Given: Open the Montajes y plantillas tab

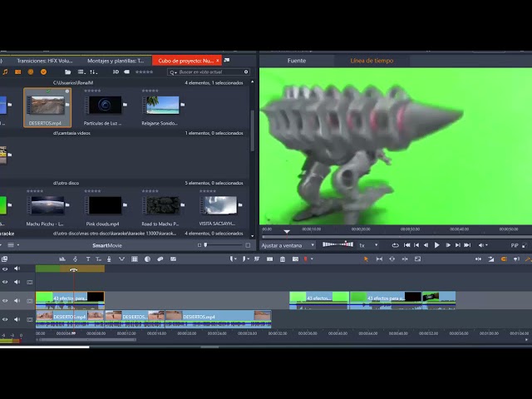Looking at the screenshot, I should [116, 61].
